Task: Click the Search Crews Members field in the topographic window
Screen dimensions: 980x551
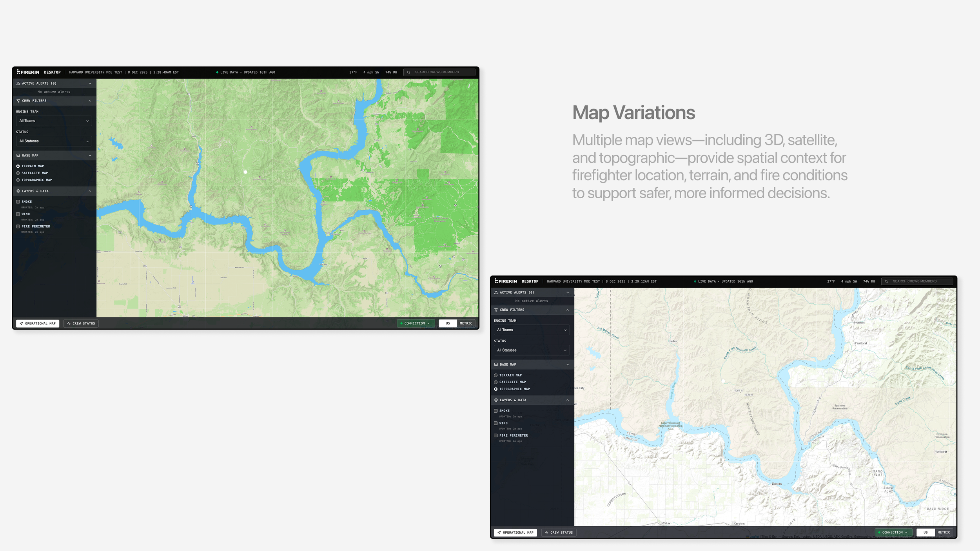Action: click(917, 281)
